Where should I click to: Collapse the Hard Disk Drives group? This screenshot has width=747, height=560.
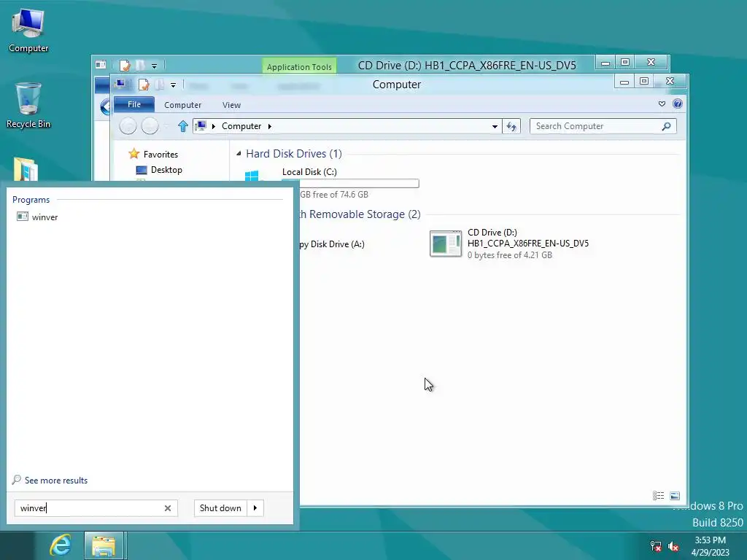[239, 153]
